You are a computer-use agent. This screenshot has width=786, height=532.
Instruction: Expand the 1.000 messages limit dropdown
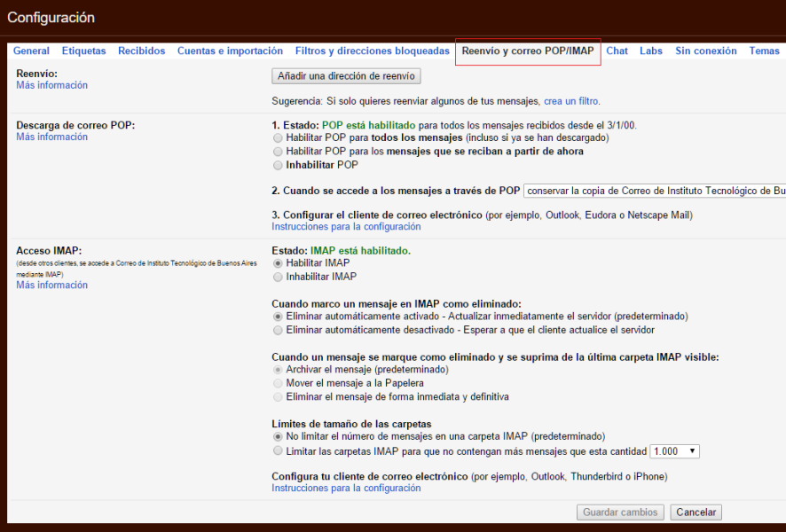674,451
